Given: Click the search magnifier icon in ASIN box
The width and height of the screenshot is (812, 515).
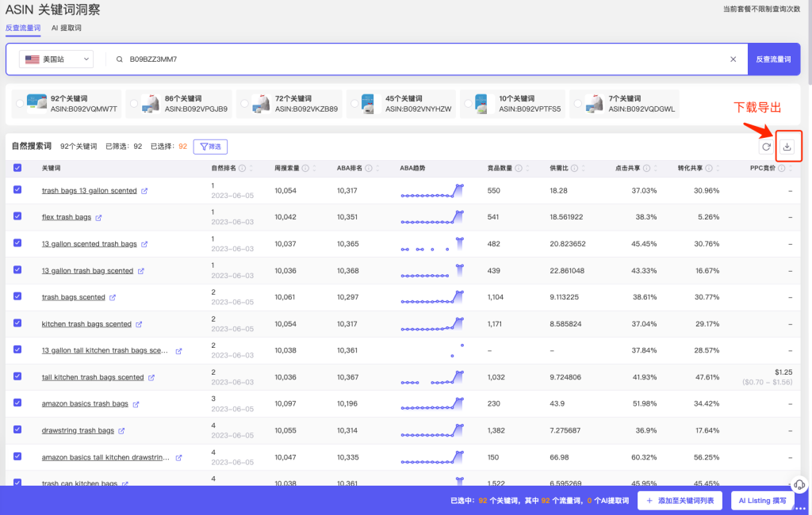Looking at the screenshot, I should (120, 59).
